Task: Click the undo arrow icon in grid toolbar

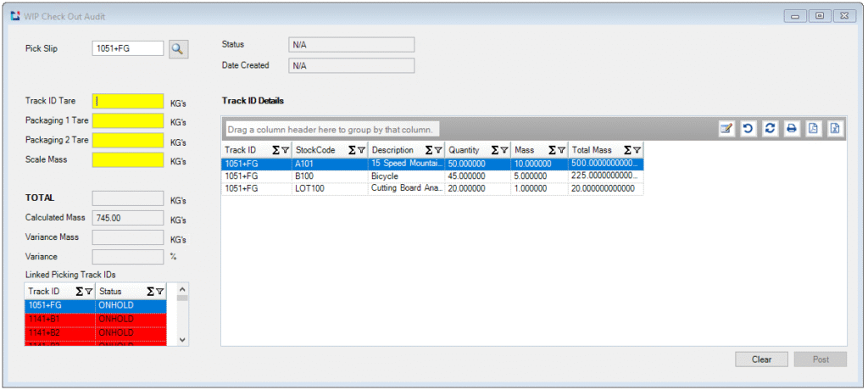Action: pyautogui.click(x=748, y=129)
